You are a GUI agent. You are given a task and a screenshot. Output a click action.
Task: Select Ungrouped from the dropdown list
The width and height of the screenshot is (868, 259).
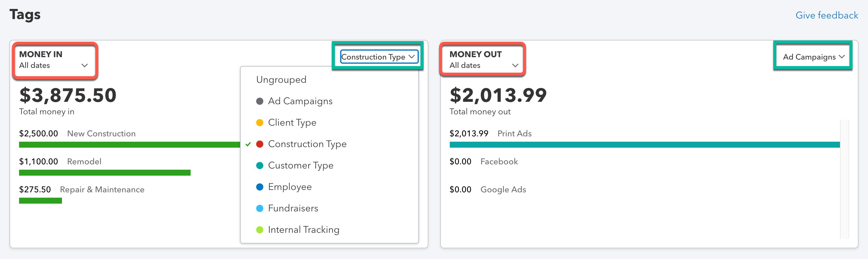281,80
